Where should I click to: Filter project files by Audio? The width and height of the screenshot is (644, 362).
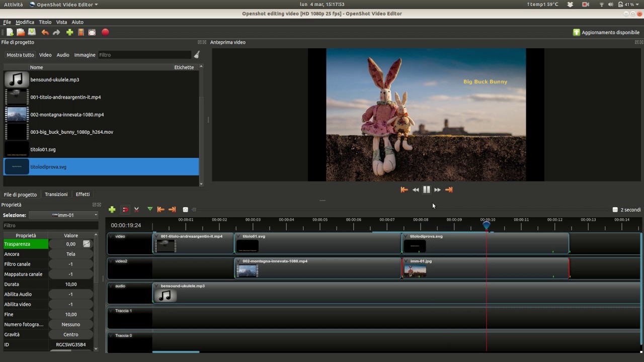tap(63, 55)
